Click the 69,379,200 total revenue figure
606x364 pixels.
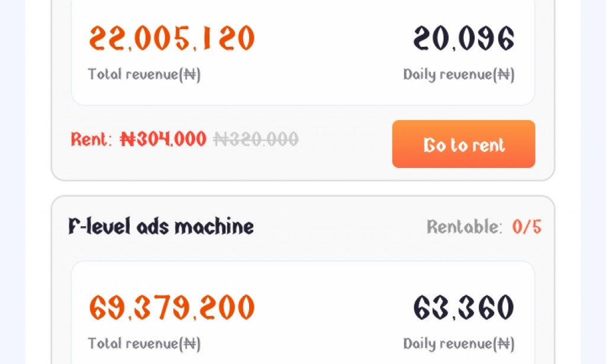[x=172, y=308]
